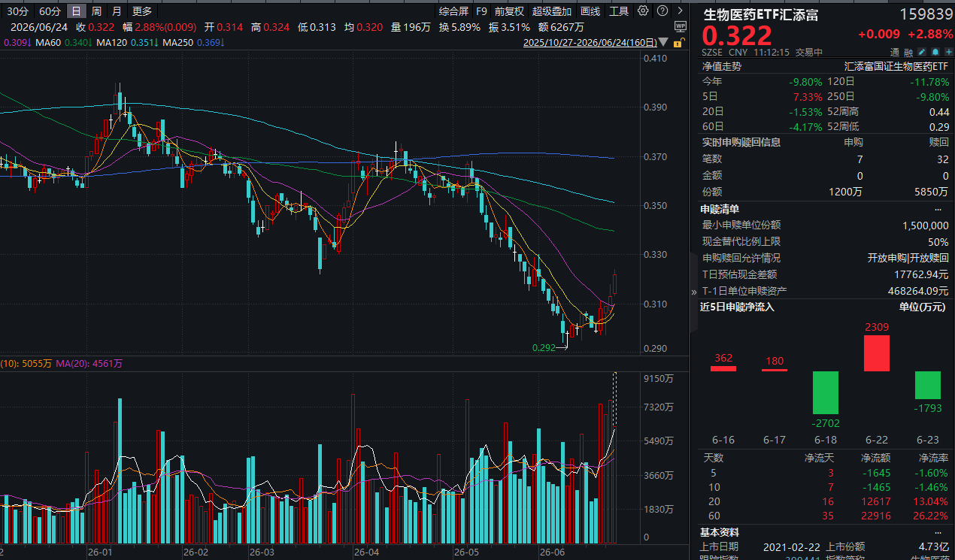Open the 工具 tools menu
The width and height of the screenshot is (955, 560).
point(619,11)
